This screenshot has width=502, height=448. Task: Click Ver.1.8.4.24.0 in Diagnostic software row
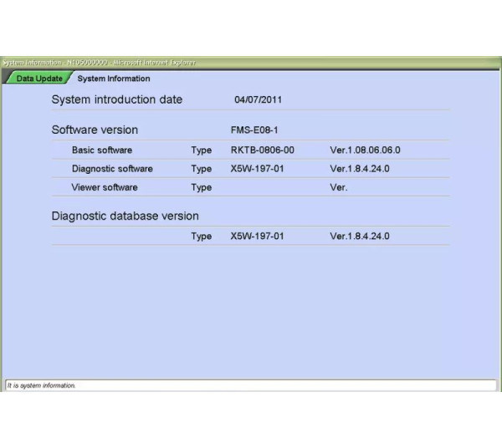tap(360, 169)
